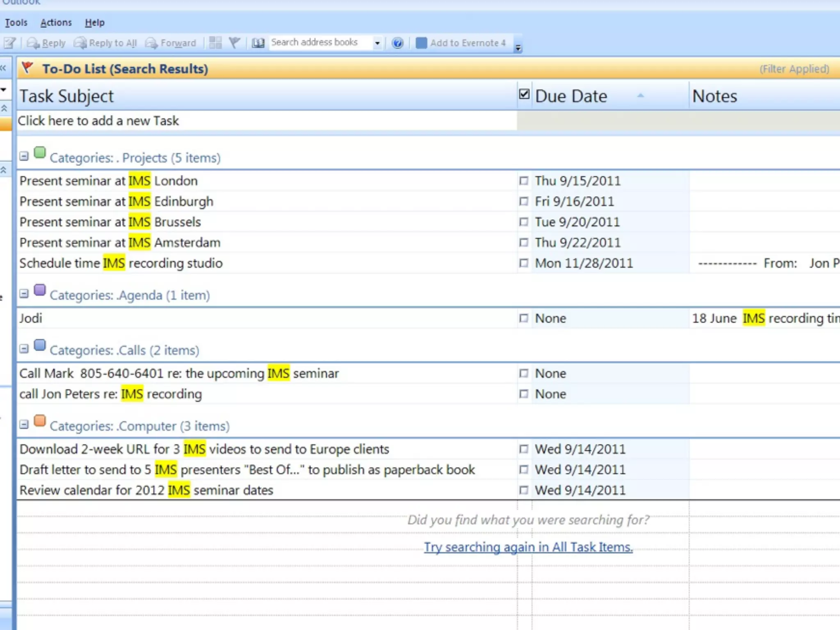
Task: Tick checkbox for Review calendar 2012 task
Action: point(524,490)
